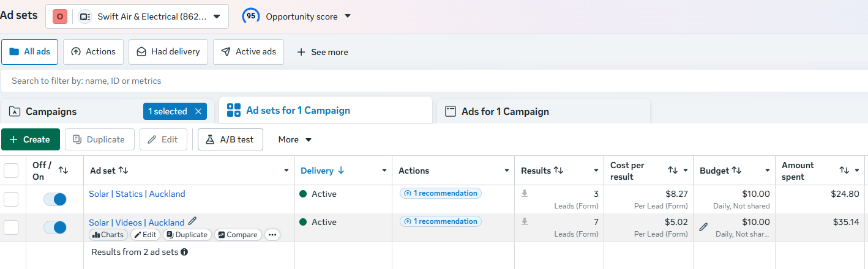
Task: Sort by Results column arrows
Action: pos(558,171)
